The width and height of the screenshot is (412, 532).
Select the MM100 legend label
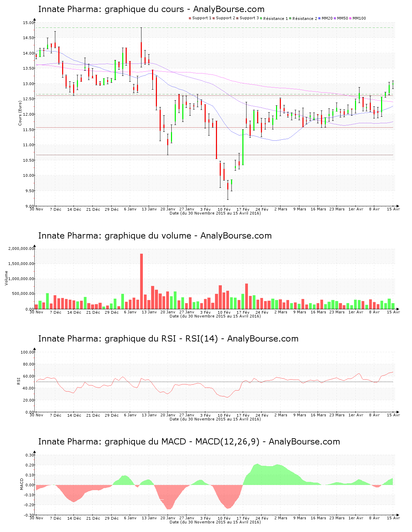coord(359,18)
